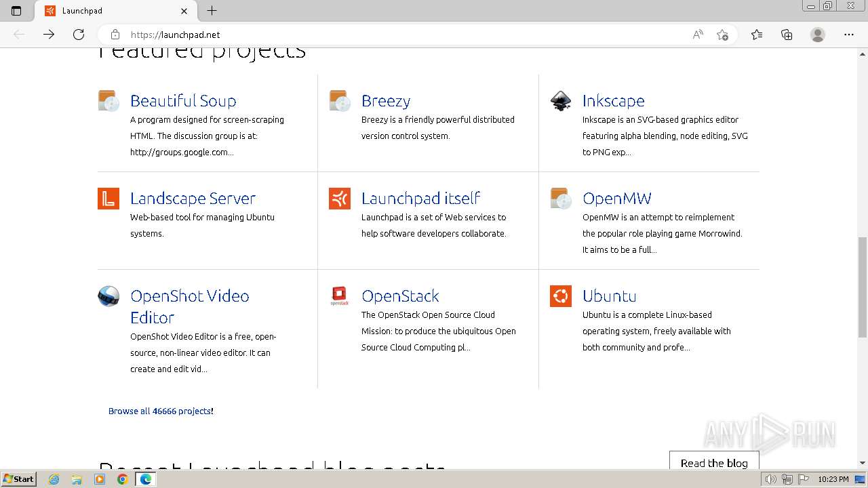
Task: Click the Beautiful Soup description text
Action: [x=208, y=136]
